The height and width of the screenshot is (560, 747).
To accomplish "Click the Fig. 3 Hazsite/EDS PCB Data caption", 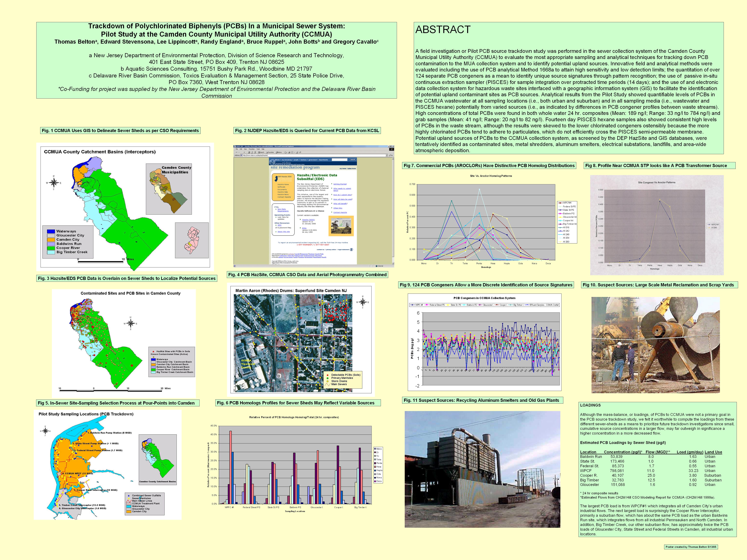I will [x=127, y=278].
